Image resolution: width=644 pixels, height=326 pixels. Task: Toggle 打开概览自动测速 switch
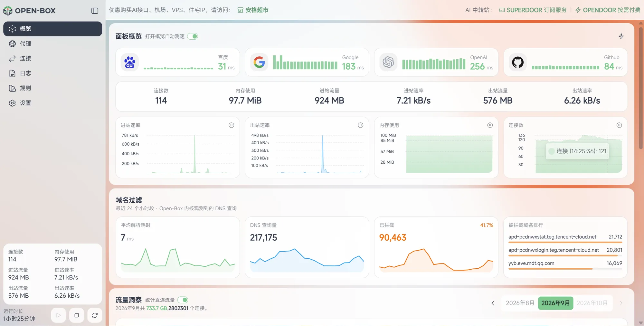(193, 36)
